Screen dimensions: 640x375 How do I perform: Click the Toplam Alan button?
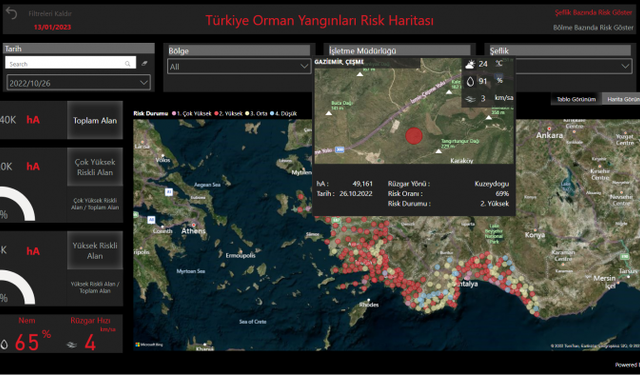point(95,120)
